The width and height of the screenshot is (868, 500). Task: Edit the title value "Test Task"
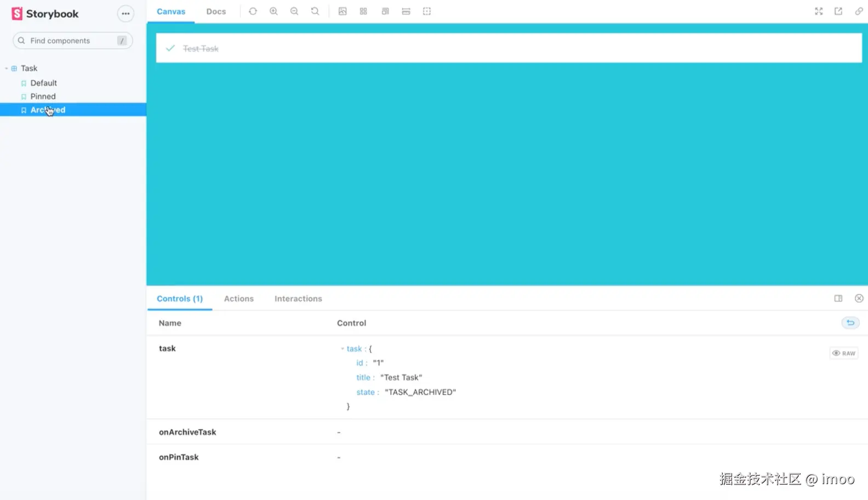click(x=401, y=378)
